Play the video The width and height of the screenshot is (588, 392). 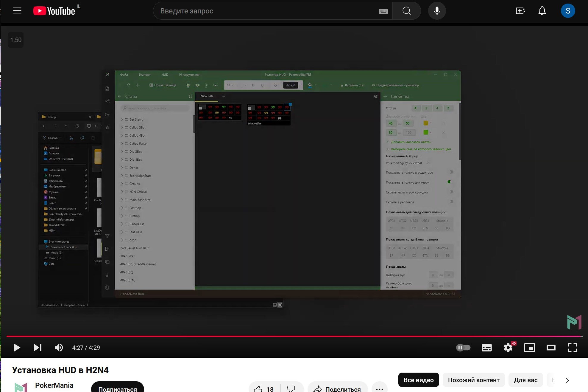[17, 348]
